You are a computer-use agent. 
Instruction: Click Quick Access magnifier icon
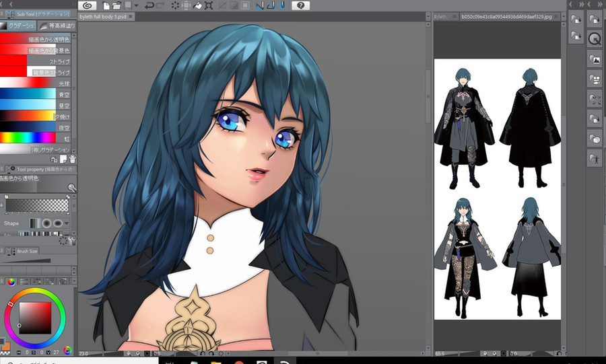595,39
